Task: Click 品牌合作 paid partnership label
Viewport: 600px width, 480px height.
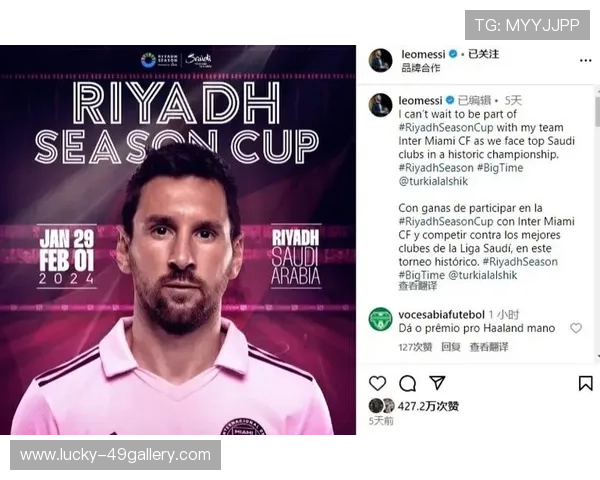Action: [421, 68]
